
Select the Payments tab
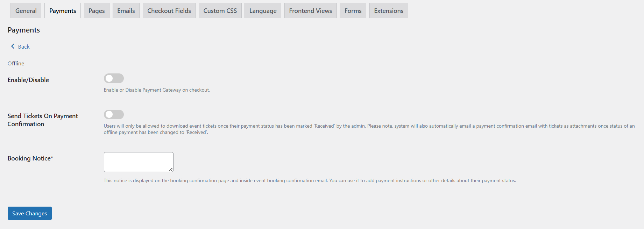(x=63, y=11)
